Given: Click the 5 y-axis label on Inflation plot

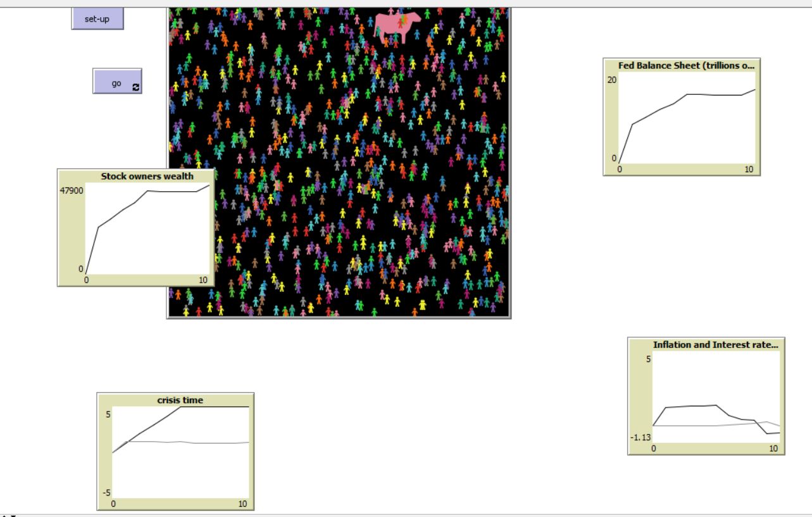Looking at the screenshot, I should (x=648, y=359).
